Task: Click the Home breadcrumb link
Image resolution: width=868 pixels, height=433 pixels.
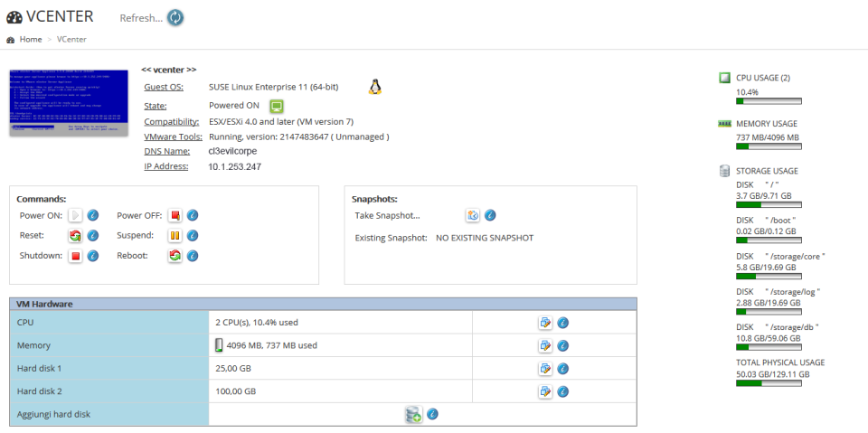Action: click(31, 39)
